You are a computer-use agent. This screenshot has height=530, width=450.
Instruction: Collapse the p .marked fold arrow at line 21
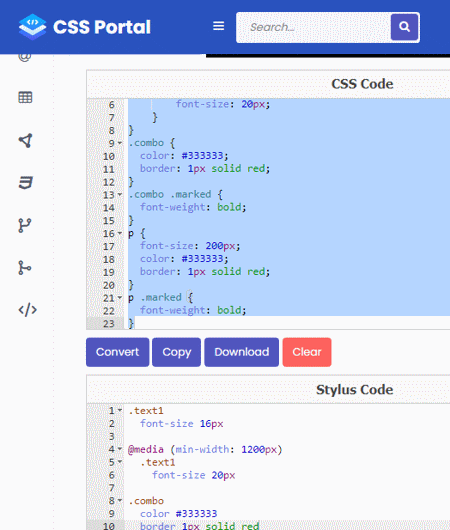pyautogui.click(x=120, y=298)
